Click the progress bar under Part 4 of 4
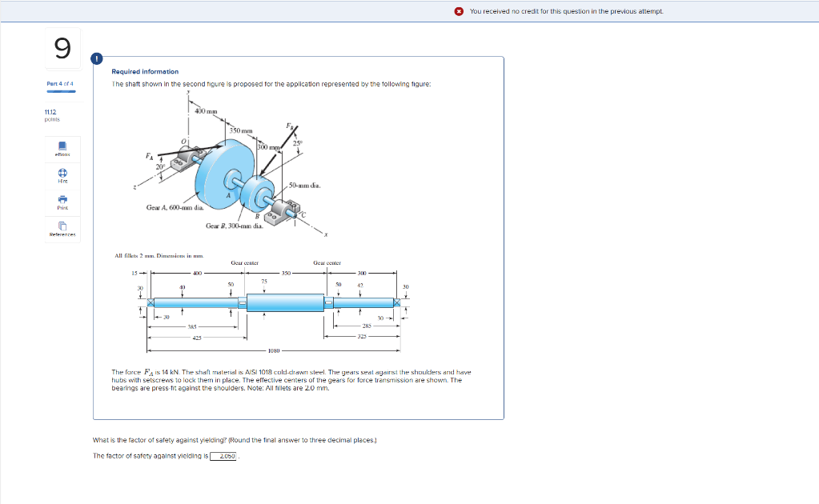 click(x=61, y=92)
